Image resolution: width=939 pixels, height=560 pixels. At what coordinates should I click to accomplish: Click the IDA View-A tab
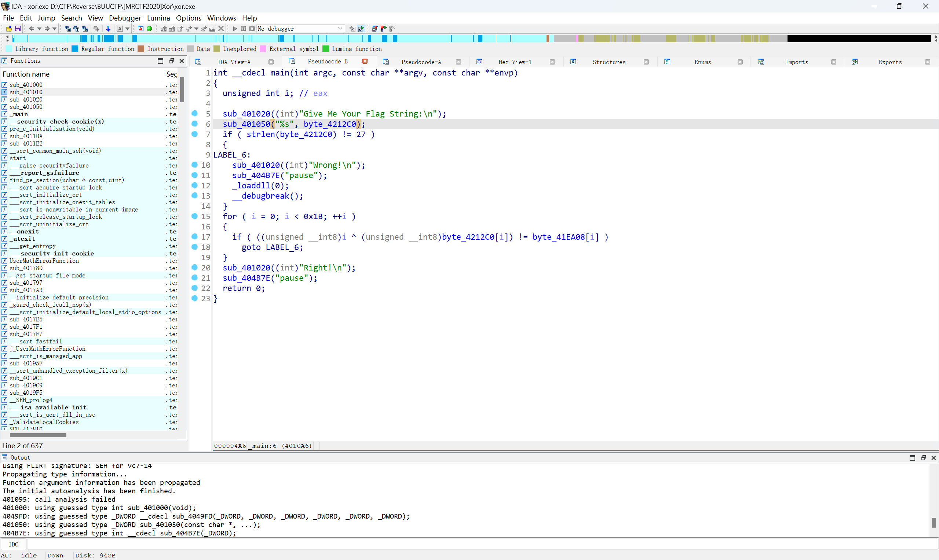234,61
